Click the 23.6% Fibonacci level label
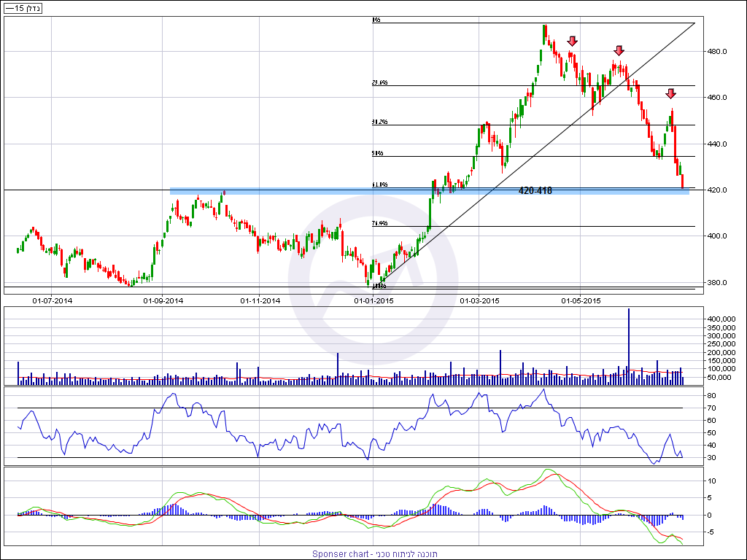Image resolution: width=747 pixels, height=560 pixels. pos(379,83)
